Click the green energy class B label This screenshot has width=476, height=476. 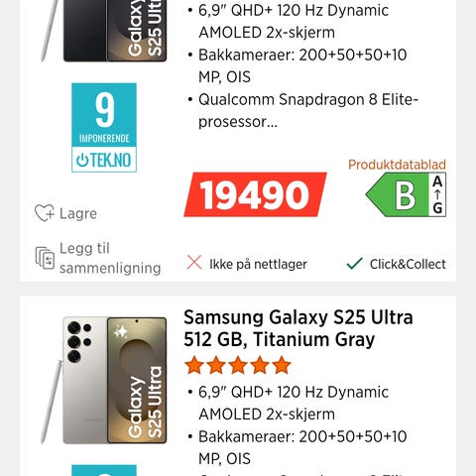397,194
